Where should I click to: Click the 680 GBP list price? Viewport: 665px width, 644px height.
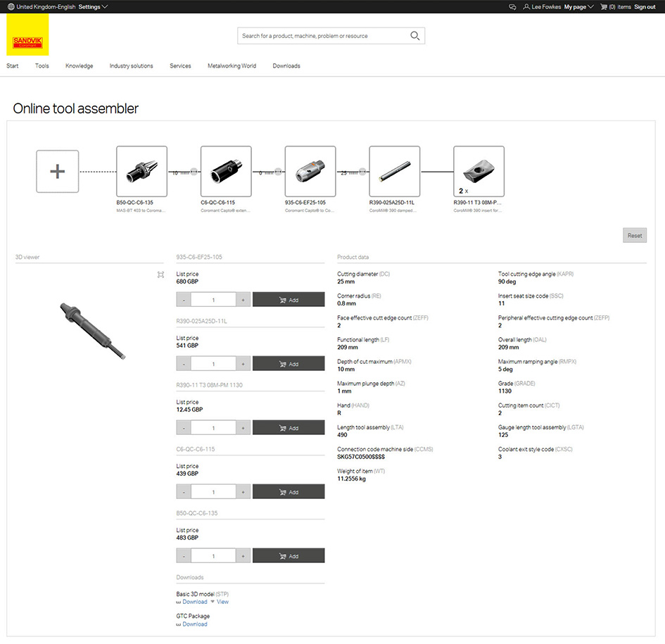click(x=187, y=282)
